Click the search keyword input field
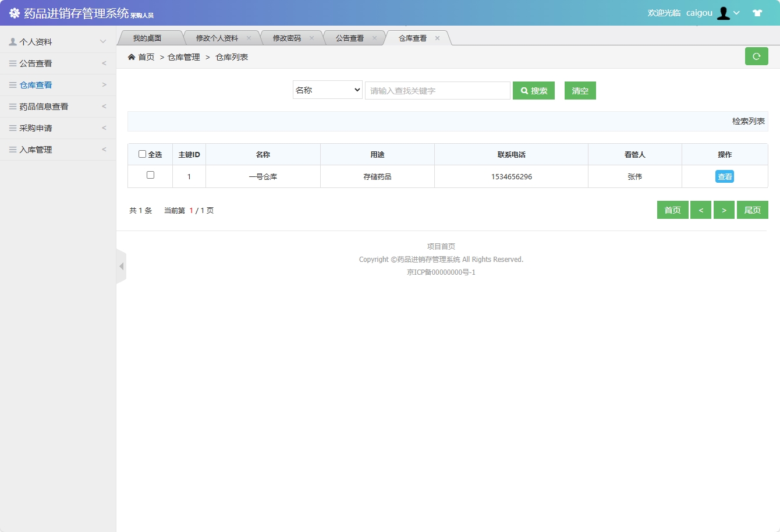The image size is (780, 532). click(437, 90)
